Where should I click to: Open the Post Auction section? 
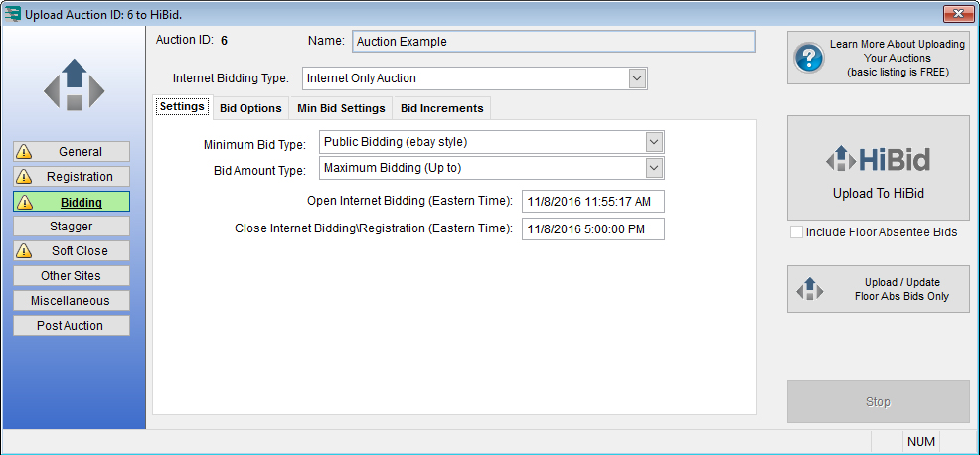[72, 326]
